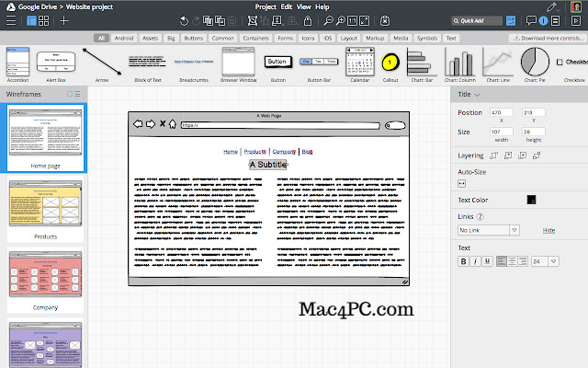Click the ungroup icon
This screenshot has height=368, width=588.
[265, 20]
